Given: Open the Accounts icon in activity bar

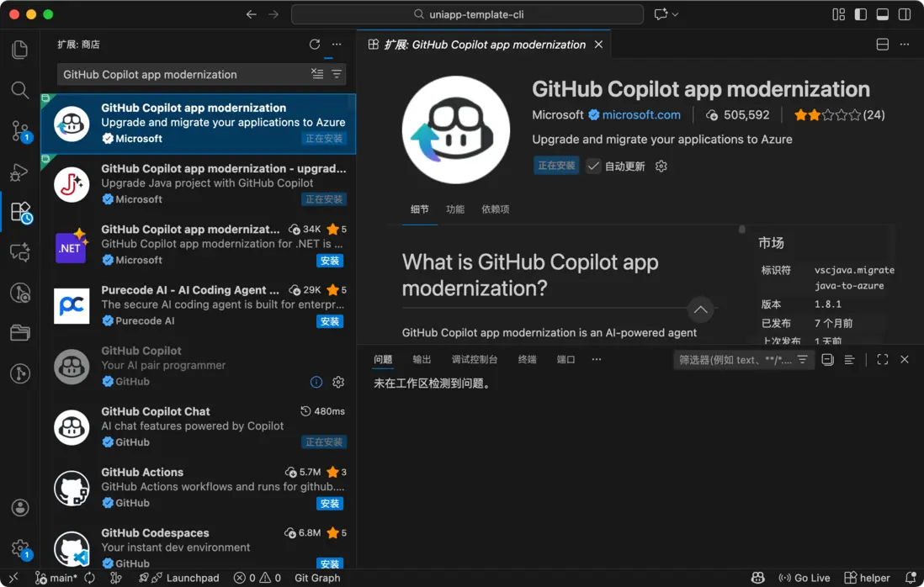Looking at the screenshot, I should [20, 507].
